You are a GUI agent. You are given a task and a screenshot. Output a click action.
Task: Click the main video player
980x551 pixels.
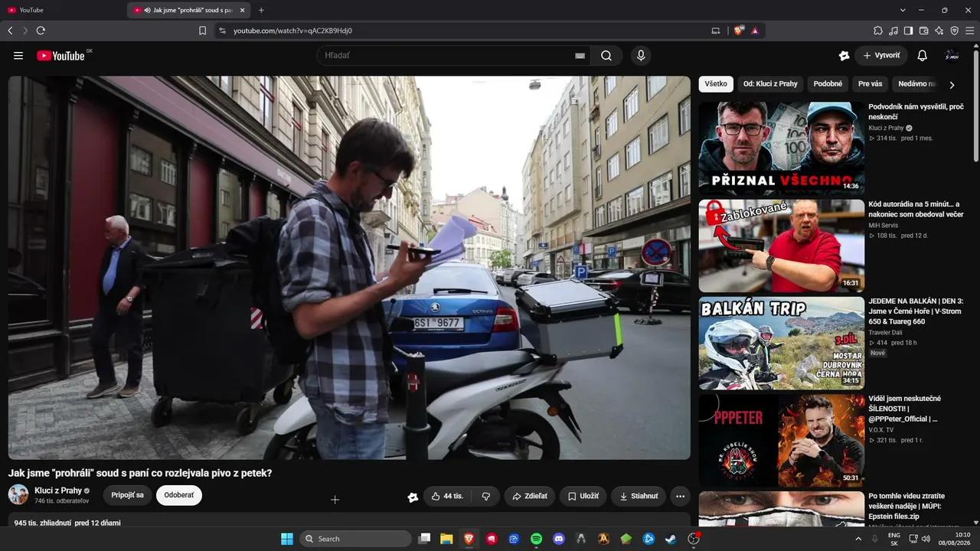click(349, 268)
